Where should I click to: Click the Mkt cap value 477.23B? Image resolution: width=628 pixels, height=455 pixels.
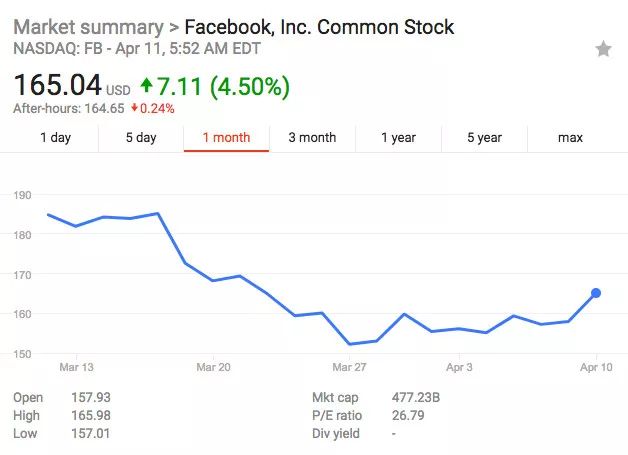[x=418, y=397]
